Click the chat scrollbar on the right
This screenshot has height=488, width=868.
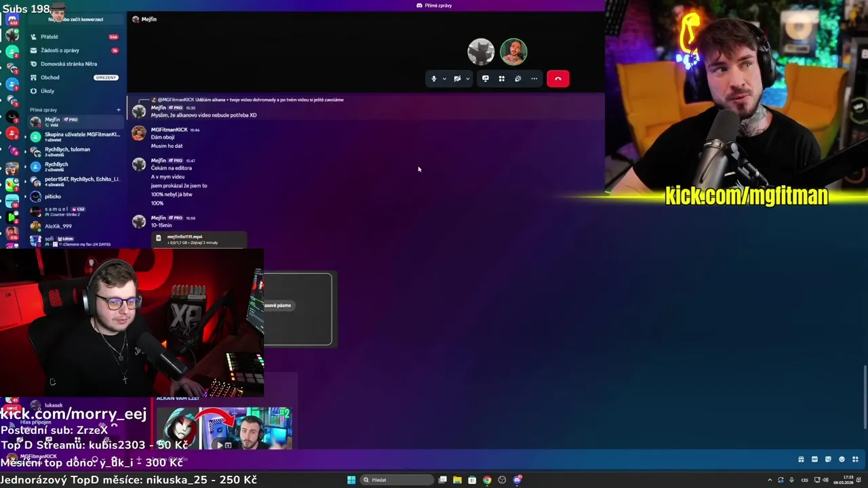click(x=865, y=396)
